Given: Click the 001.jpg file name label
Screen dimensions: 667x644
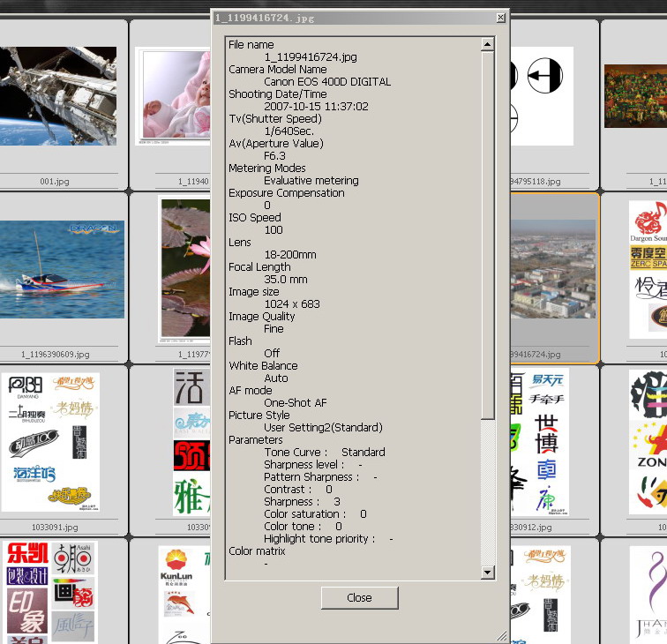Looking at the screenshot, I should (x=55, y=182).
